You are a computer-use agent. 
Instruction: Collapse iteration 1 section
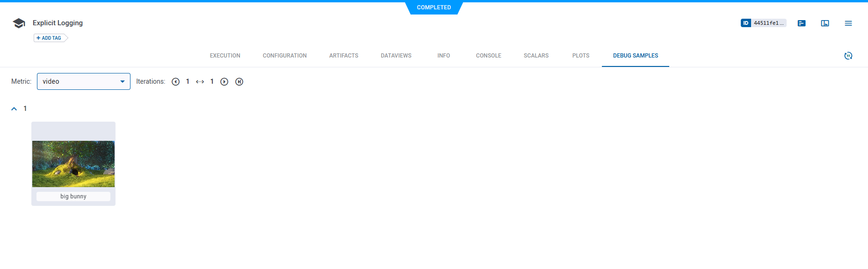[x=14, y=109]
